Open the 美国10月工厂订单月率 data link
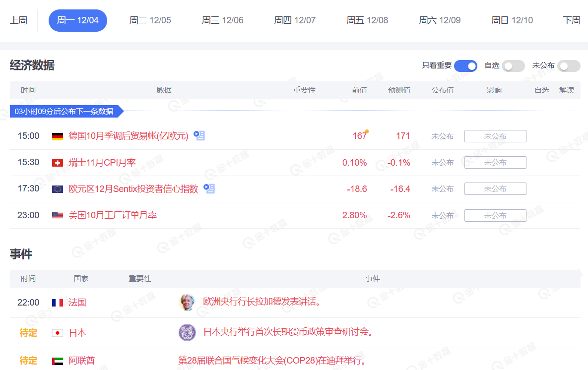This screenshot has height=370, width=588. pos(113,215)
